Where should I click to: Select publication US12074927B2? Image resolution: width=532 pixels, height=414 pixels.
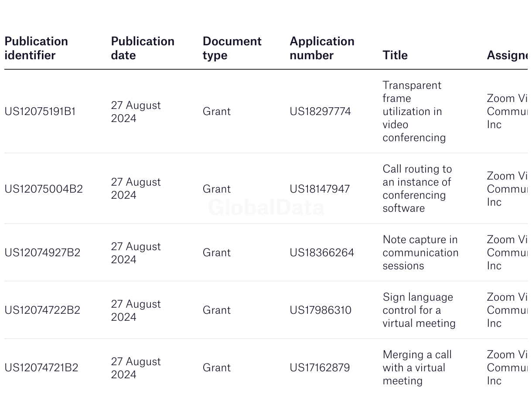42,253
